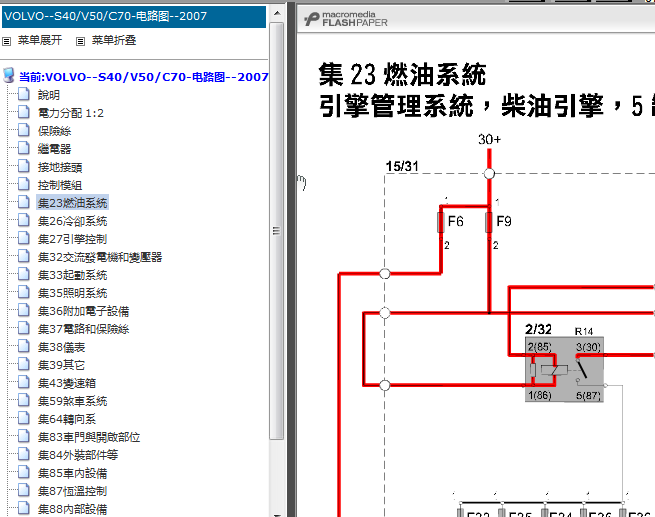Click the sidebar vertical scrollbar thumb
The image size is (655, 517).
click(x=277, y=231)
